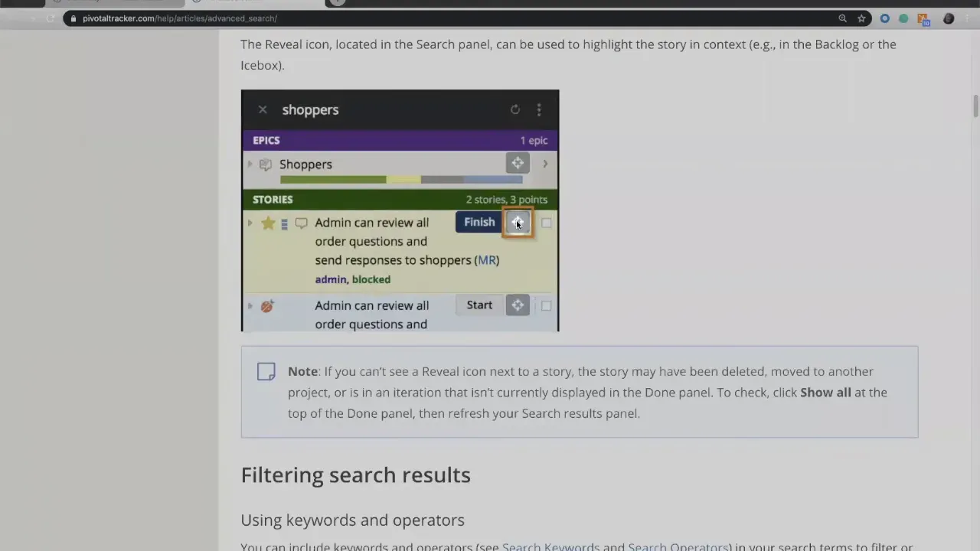Click the Note panel icon
Viewport: 980px width, 551px height.
pyautogui.click(x=266, y=371)
